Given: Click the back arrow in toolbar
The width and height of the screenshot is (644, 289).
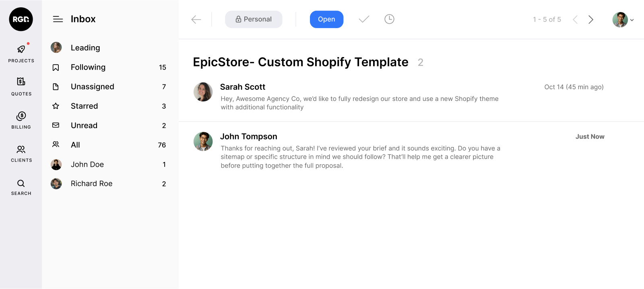Looking at the screenshot, I should coord(196,19).
